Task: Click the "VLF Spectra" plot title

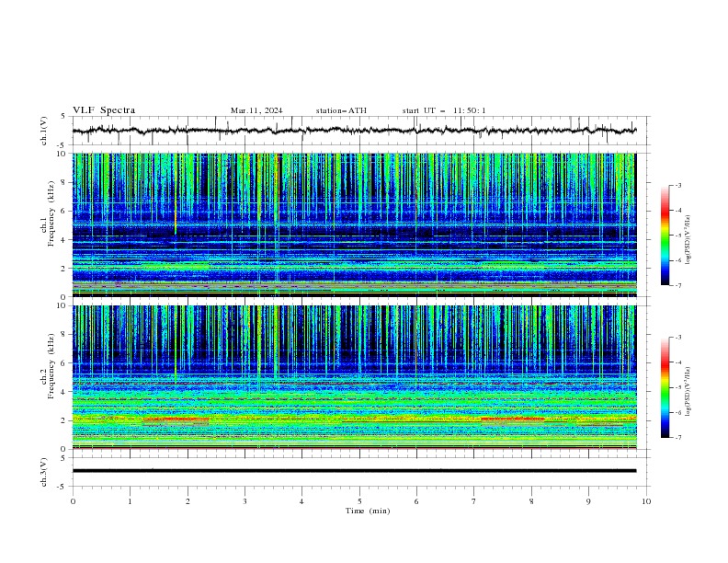Action: click(104, 110)
